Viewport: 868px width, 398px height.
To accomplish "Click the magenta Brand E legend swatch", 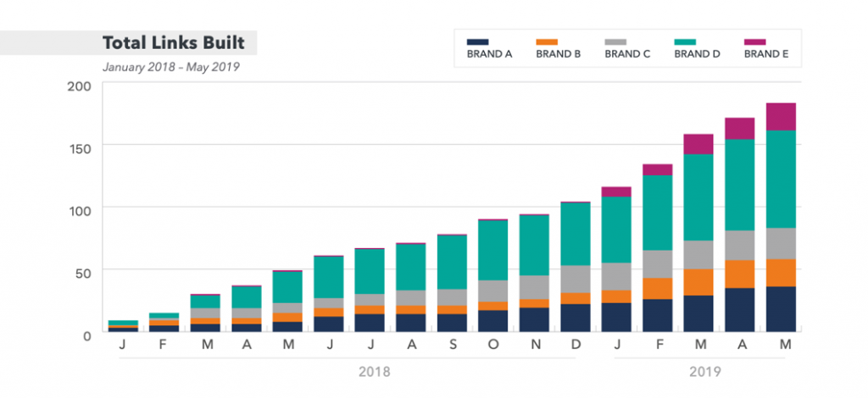I will point(754,41).
